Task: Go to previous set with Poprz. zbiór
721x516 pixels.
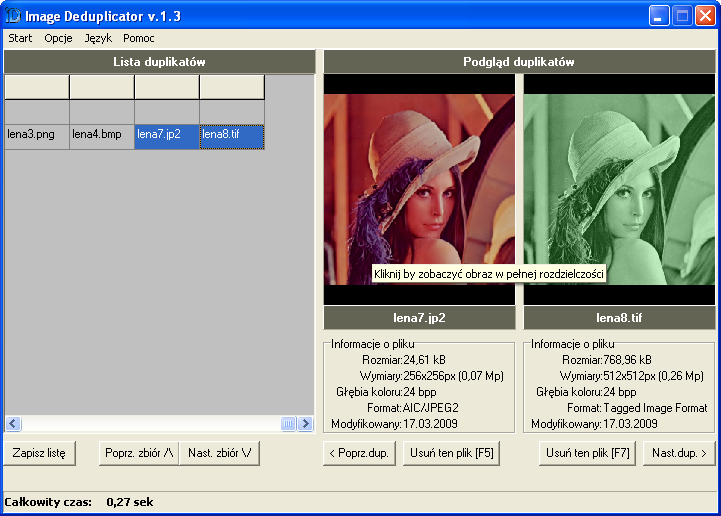Action: click(x=139, y=453)
